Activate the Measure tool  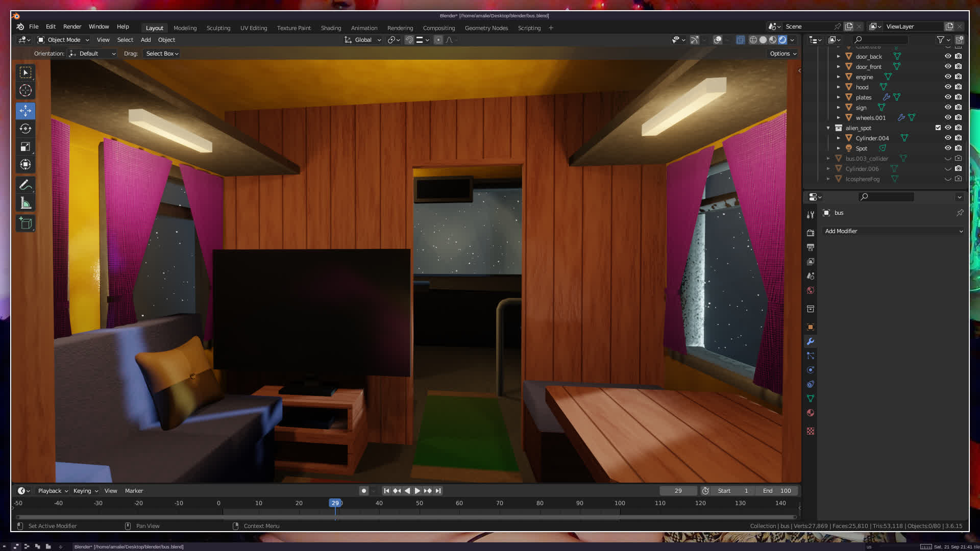(x=26, y=204)
